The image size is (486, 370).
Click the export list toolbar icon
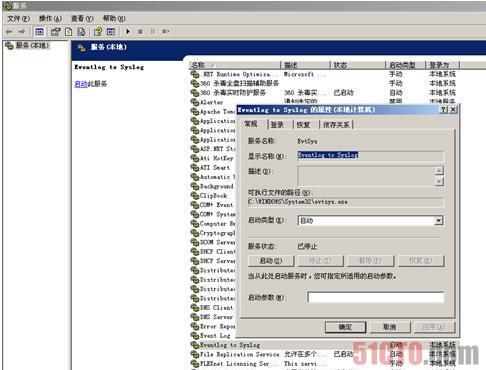(x=81, y=32)
